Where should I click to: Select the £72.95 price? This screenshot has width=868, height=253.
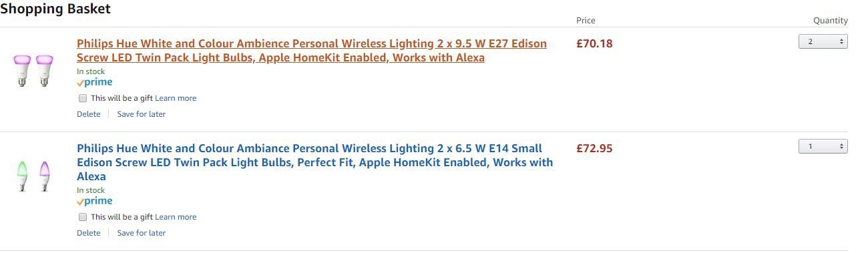(x=594, y=148)
